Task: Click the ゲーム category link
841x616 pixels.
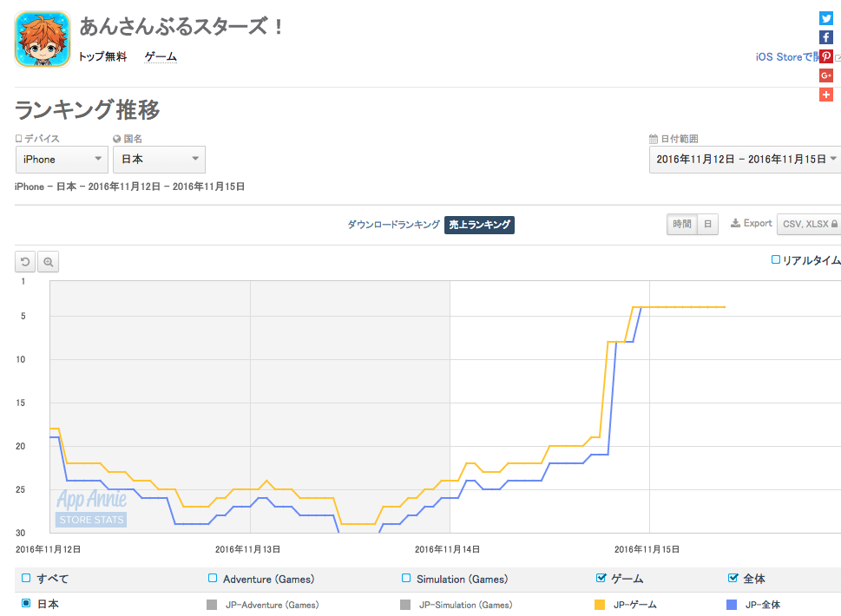Action: (x=161, y=57)
